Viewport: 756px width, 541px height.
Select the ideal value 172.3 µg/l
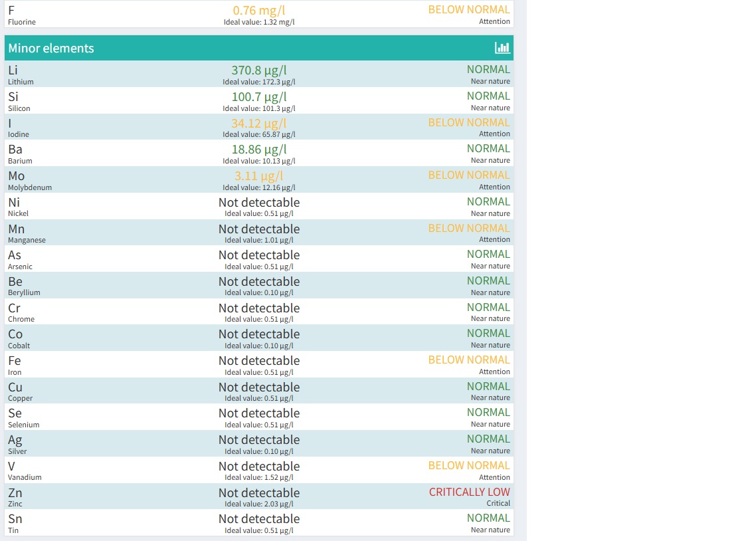coord(278,82)
